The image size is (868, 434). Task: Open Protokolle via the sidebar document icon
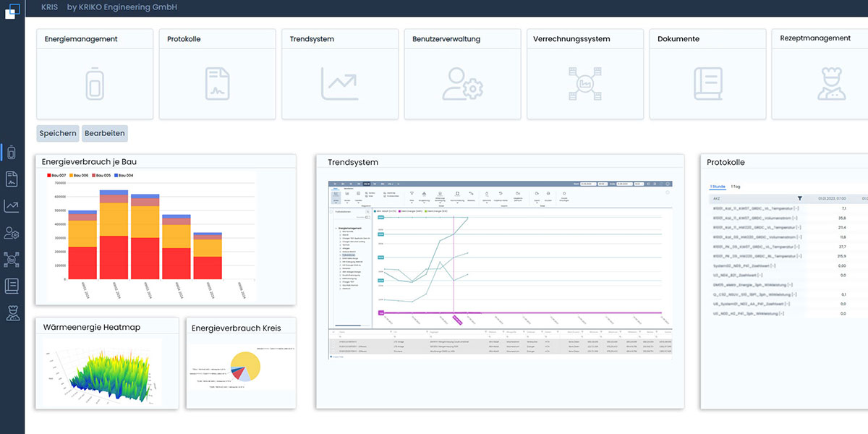[x=12, y=179]
